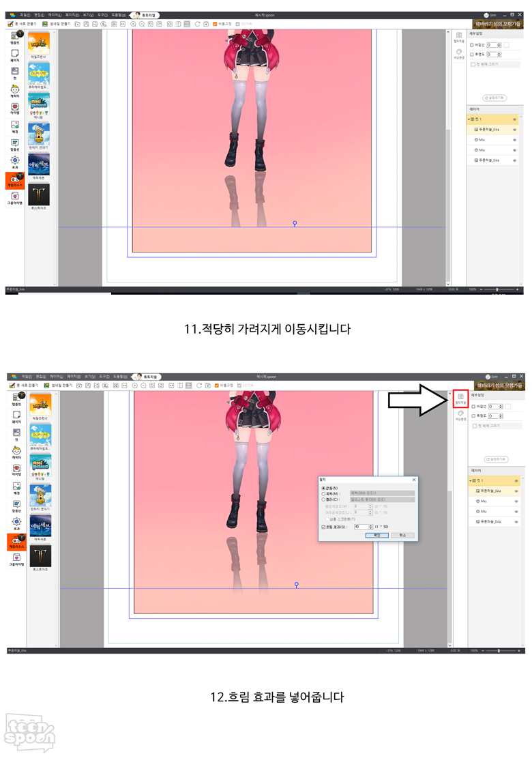Open the 파일 menu in upper screenshot
This screenshot has width=532, height=771.
pos(25,15)
